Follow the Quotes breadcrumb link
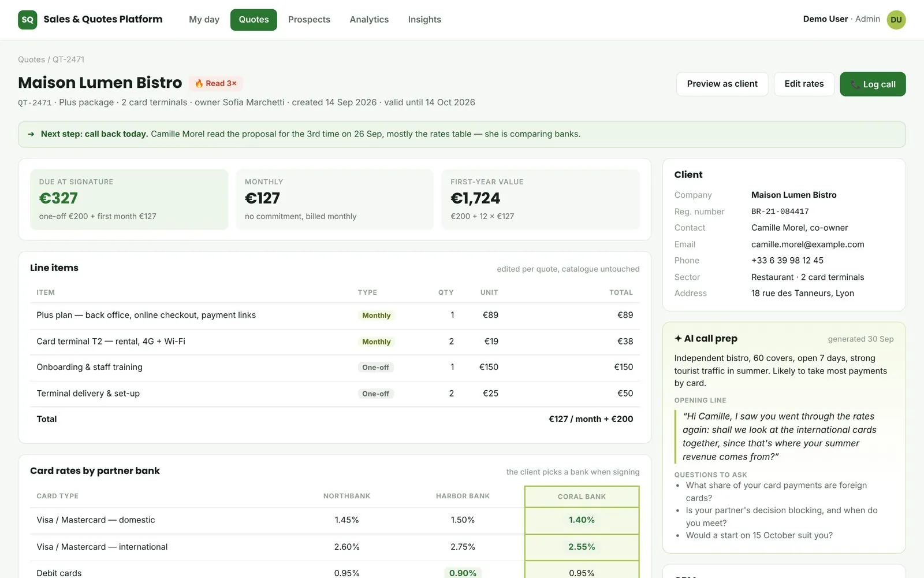 pyautogui.click(x=31, y=60)
